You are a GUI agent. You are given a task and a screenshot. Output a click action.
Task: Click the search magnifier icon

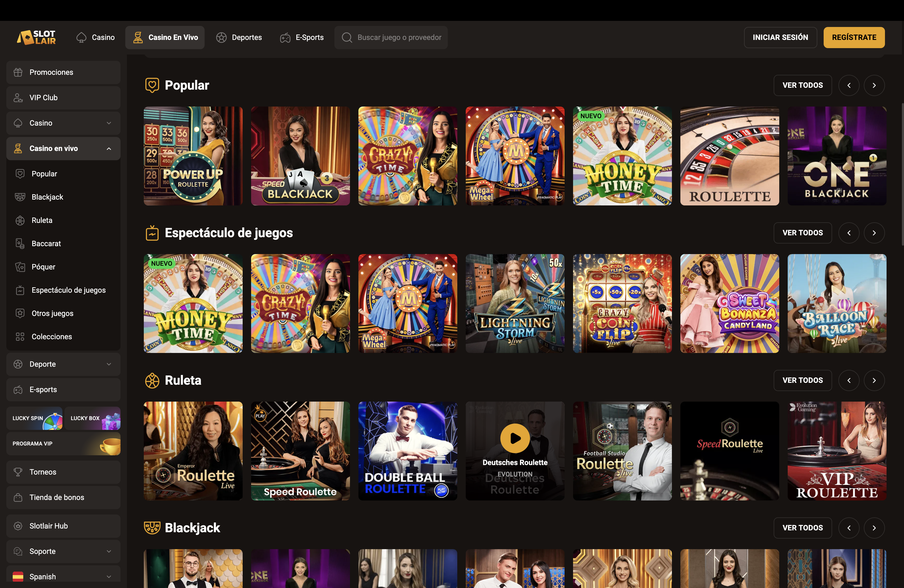point(347,37)
